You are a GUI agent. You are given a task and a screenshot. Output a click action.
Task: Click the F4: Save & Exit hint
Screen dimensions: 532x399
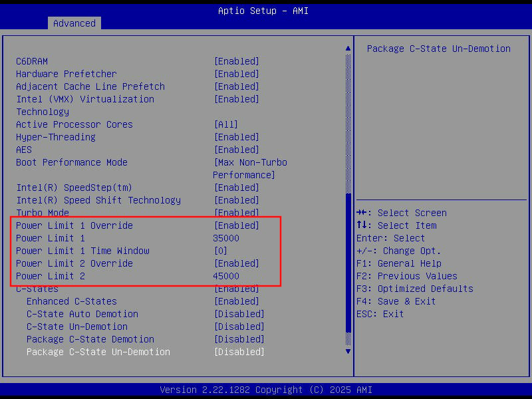(396, 301)
